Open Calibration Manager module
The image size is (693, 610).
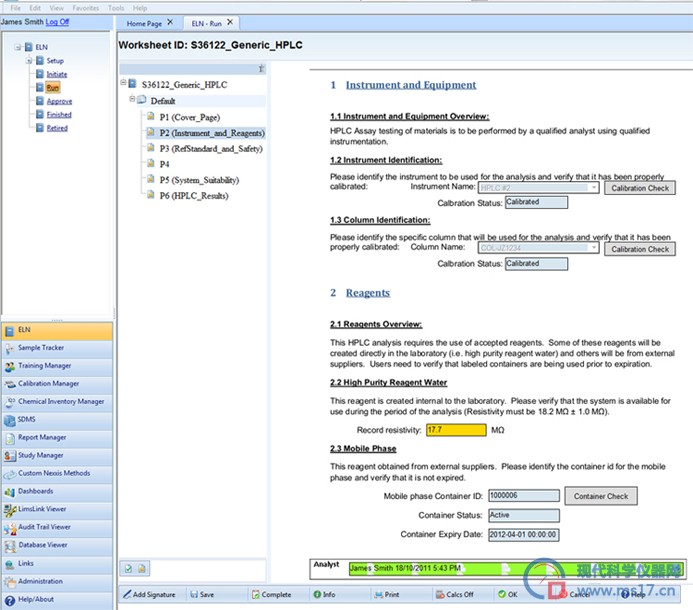(57, 385)
